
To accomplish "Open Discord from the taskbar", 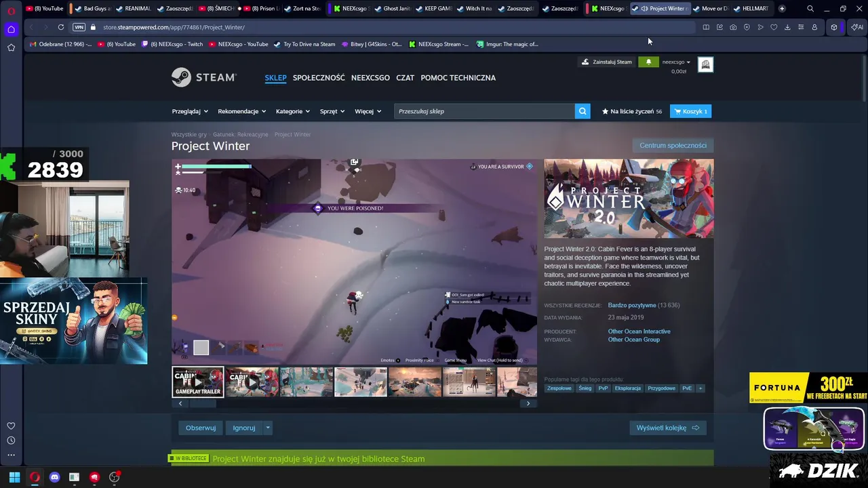I will [x=54, y=477].
